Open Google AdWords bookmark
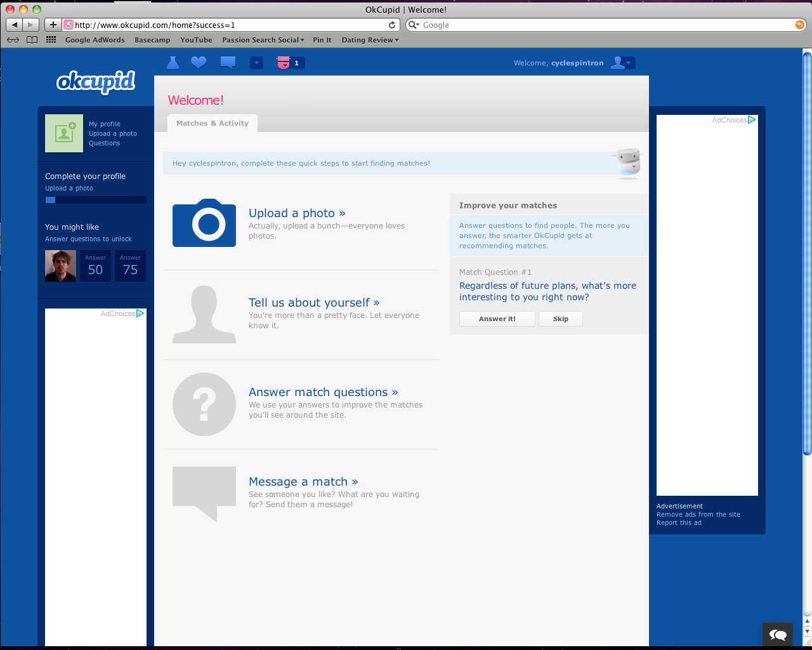Viewport: 812px width, 650px height. click(95, 40)
